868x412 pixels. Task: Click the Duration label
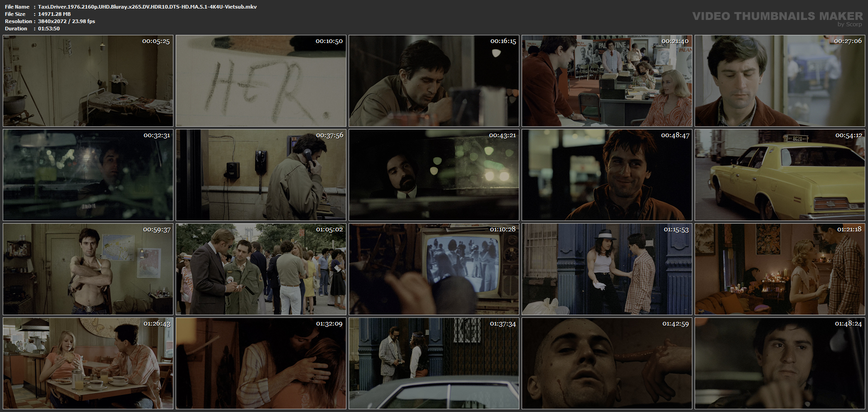pos(16,29)
